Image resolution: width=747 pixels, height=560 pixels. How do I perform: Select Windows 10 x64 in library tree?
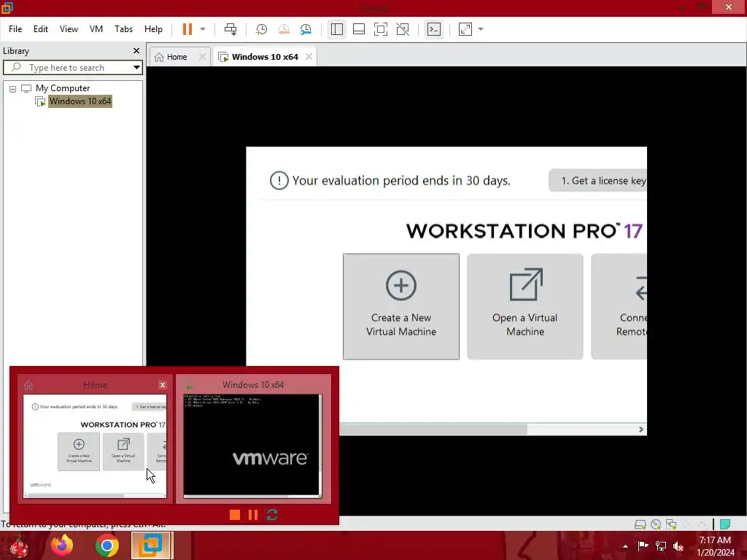(80, 101)
